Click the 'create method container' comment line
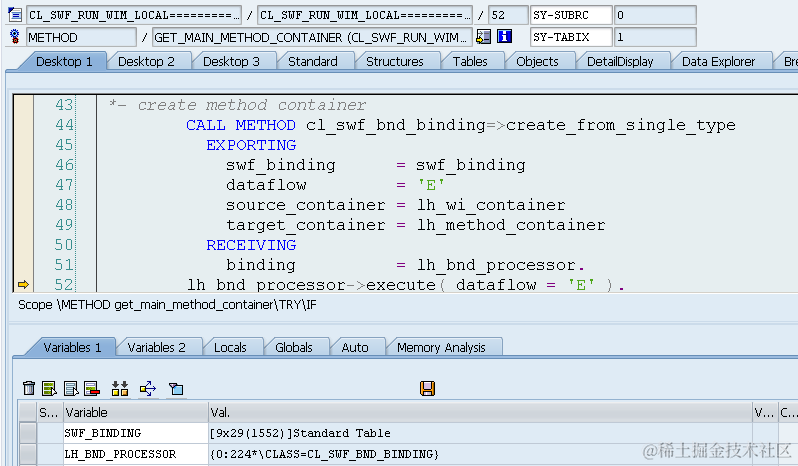 (237, 105)
